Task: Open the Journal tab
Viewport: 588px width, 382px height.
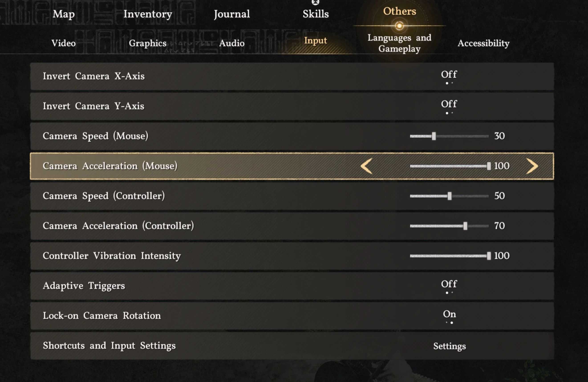Action: point(232,14)
